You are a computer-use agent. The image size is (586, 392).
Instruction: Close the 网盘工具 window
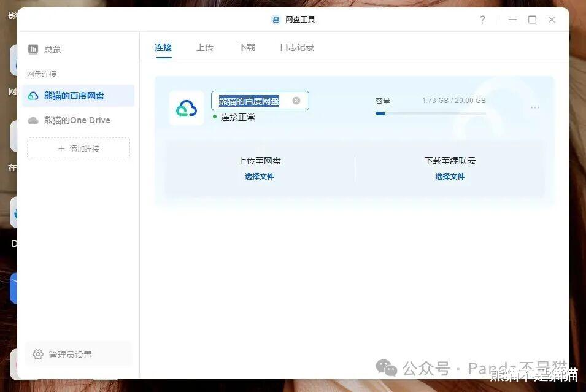[x=552, y=20]
